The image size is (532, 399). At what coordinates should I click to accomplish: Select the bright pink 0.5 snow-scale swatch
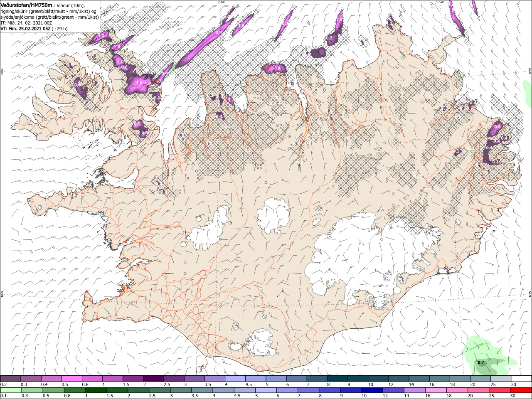click(71, 379)
